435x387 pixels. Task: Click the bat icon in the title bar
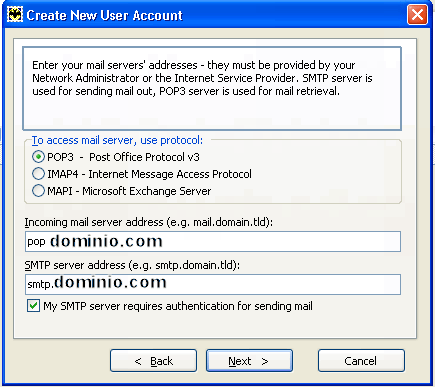click(15, 15)
